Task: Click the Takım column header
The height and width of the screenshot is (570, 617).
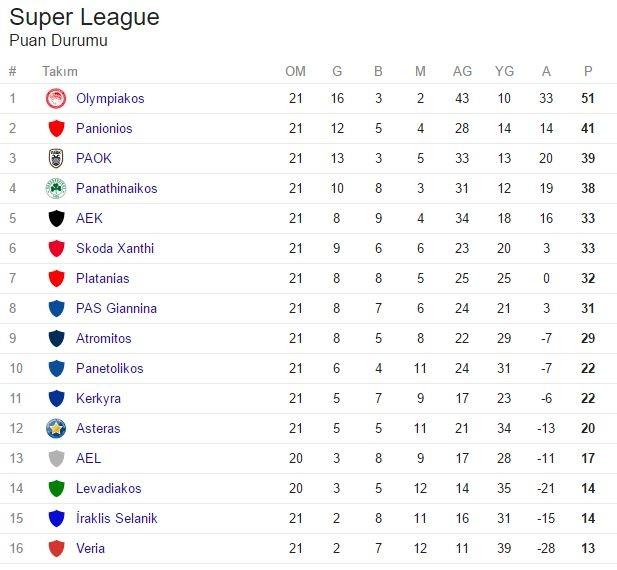Action: click(x=60, y=72)
